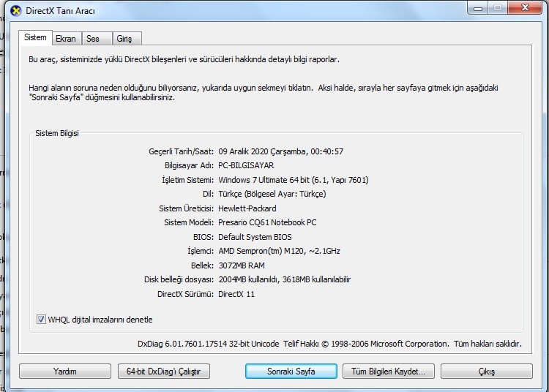Click the Yardım button
Screen dimensions: 549x392
[65, 372]
